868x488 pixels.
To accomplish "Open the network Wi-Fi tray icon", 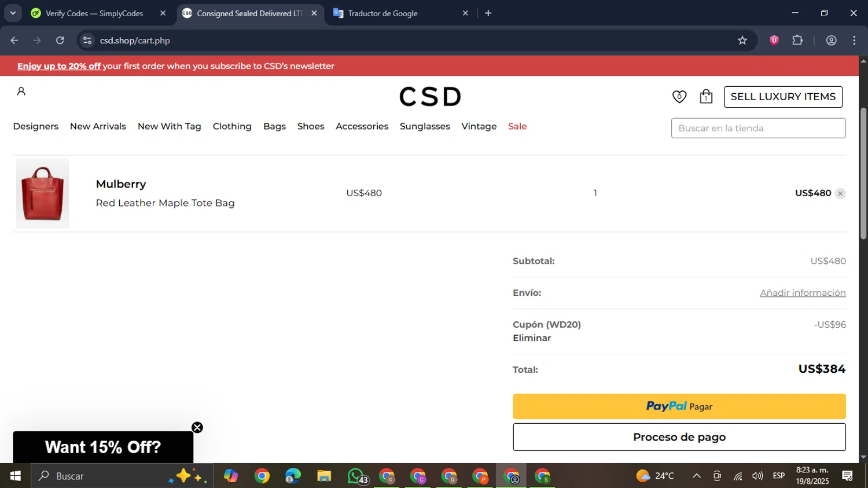I will 738,476.
